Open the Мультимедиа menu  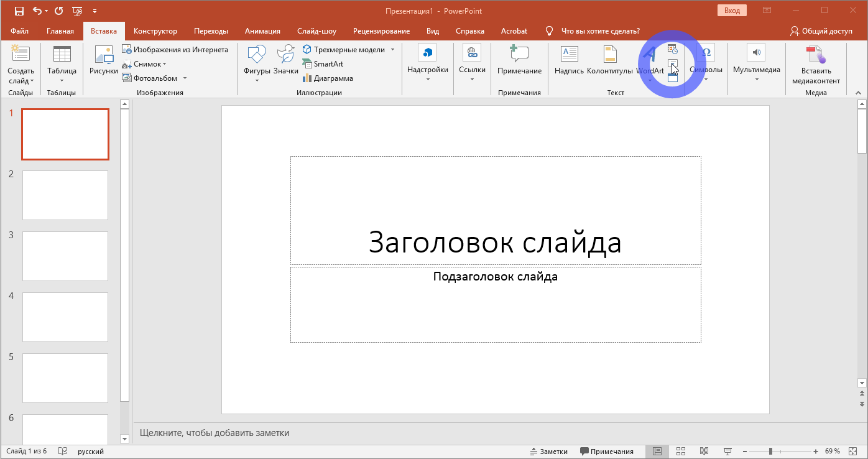(x=756, y=63)
